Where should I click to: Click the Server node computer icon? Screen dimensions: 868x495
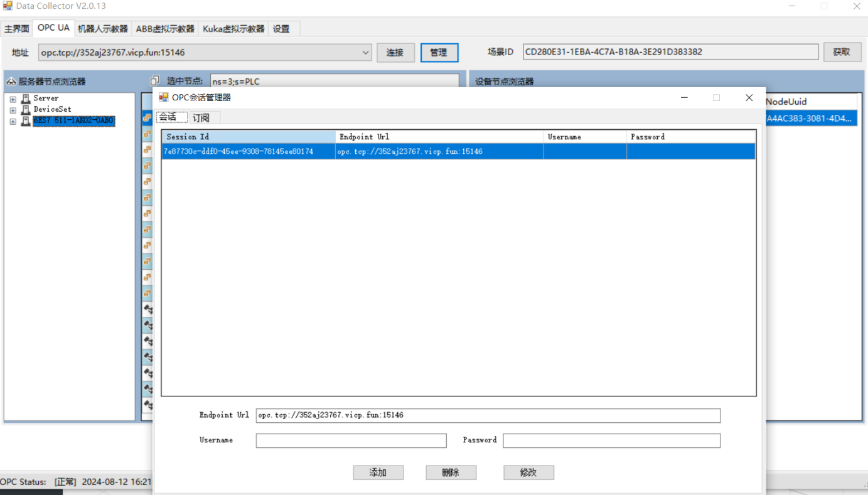[x=26, y=98]
